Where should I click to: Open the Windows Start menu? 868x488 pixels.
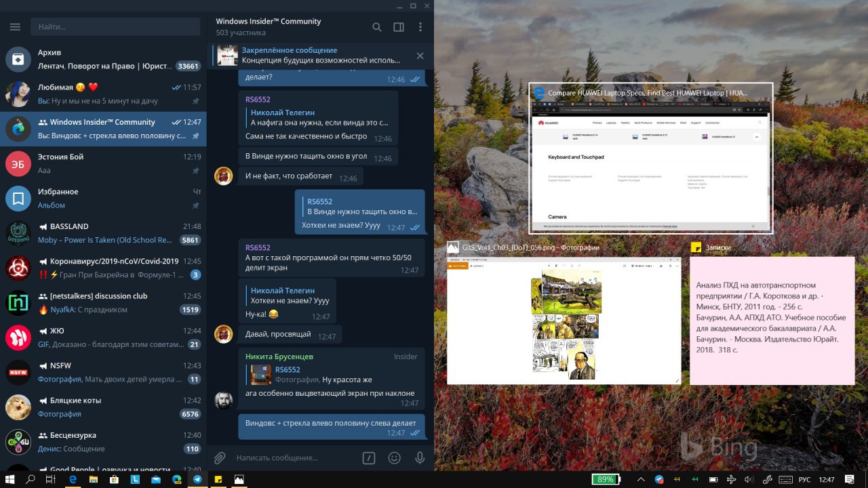(x=10, y=479)
